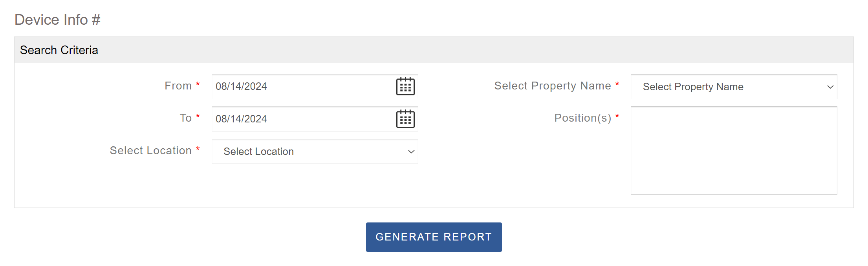Click inside the Position(s) list box
868x266 pixels.
[x=734, y=150]
